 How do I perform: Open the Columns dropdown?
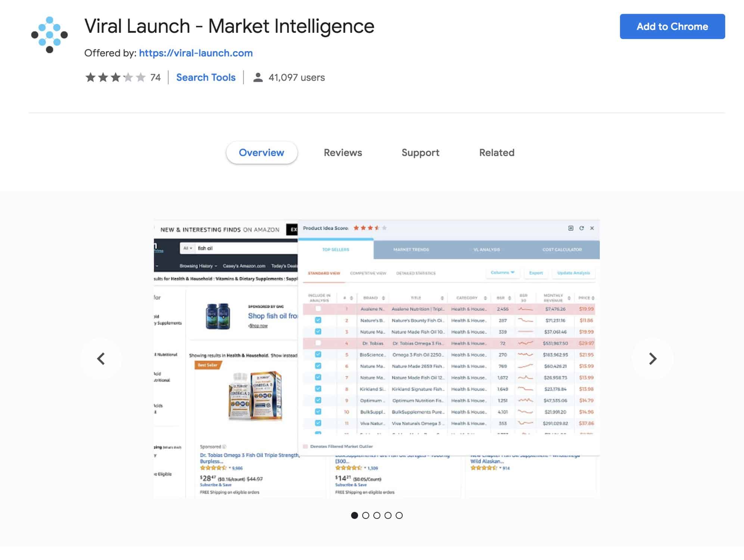502,273
